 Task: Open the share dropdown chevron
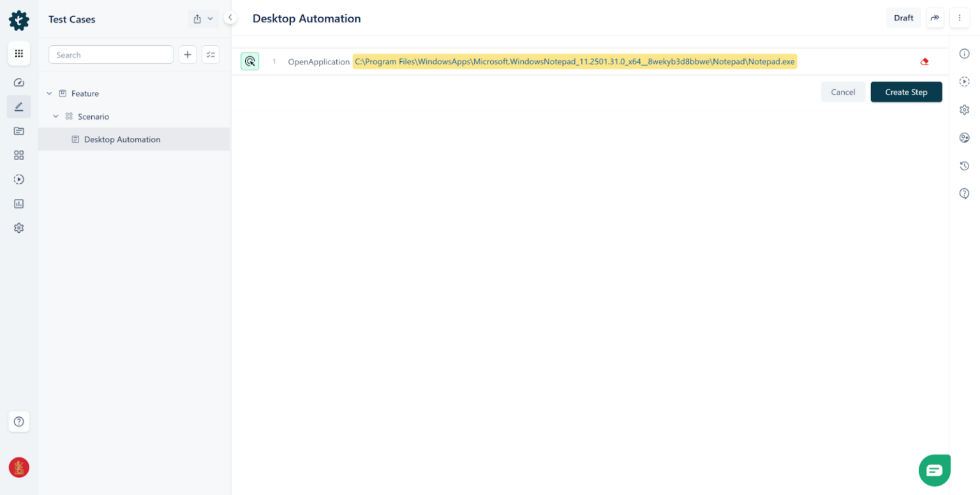(x=211, y=19)
